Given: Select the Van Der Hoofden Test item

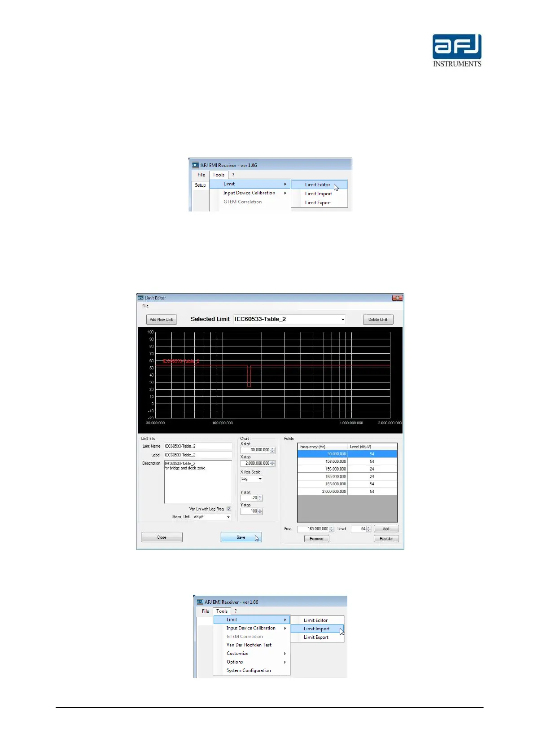Looking at the screenshot, I should click(x=249, y=645).
